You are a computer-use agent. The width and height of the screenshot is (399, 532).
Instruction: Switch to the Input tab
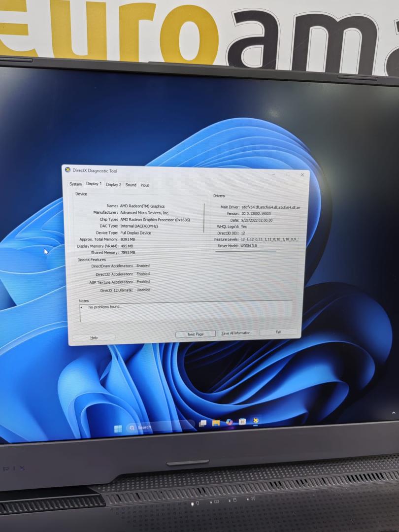click(x=144, y=185)
